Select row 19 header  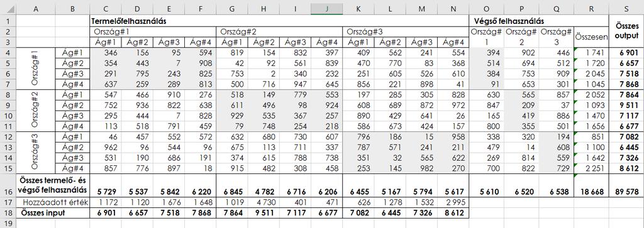point(8,224)
